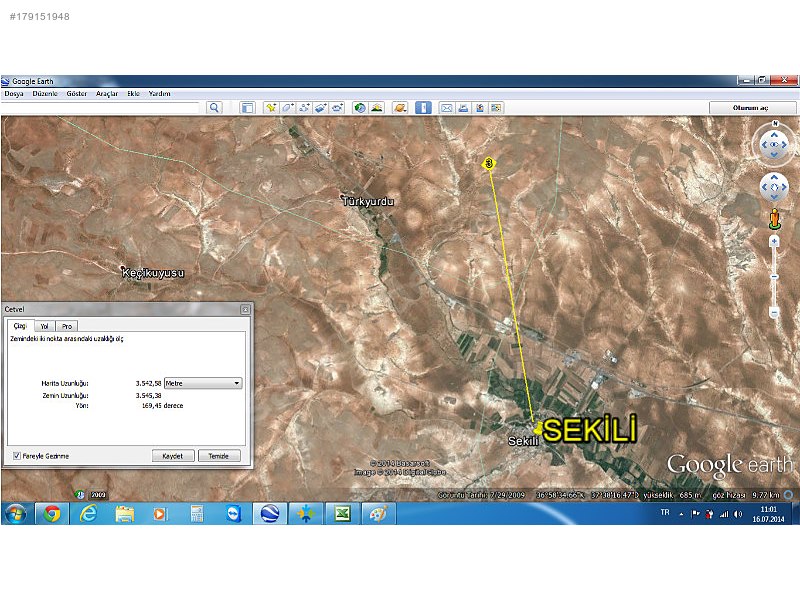Open Internet Explorer from the taskbar
800x600 pixels.
88,513
